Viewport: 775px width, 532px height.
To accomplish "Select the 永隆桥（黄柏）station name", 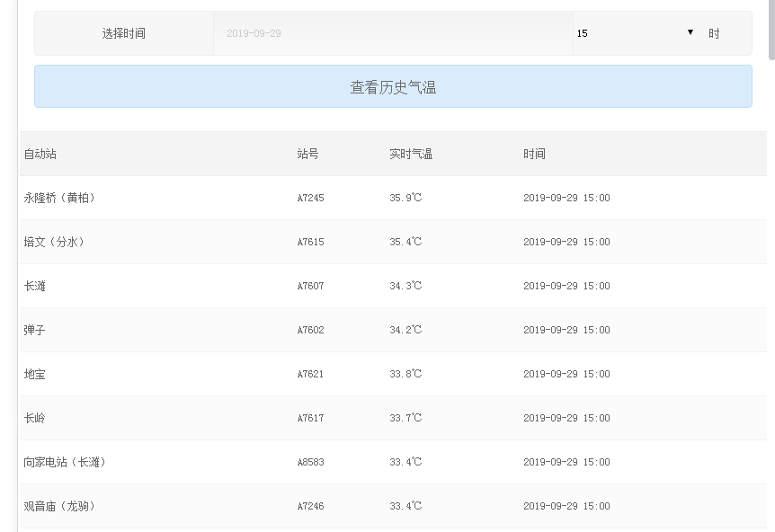I will 58,198.
